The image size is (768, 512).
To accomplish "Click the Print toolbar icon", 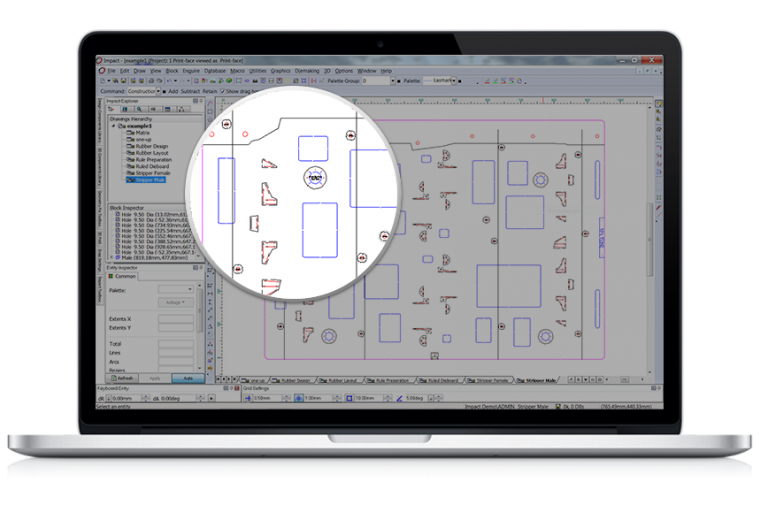I will click(151, 81).
